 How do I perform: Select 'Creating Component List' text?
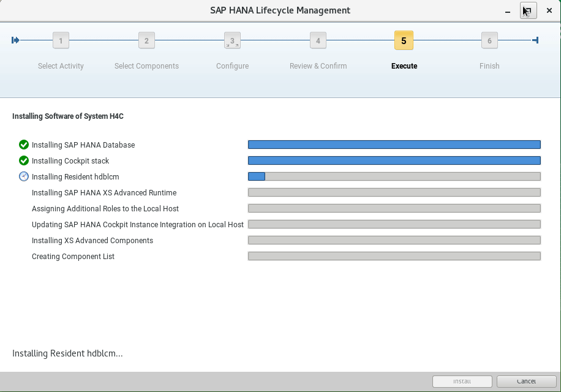click(x=73, y=257)
